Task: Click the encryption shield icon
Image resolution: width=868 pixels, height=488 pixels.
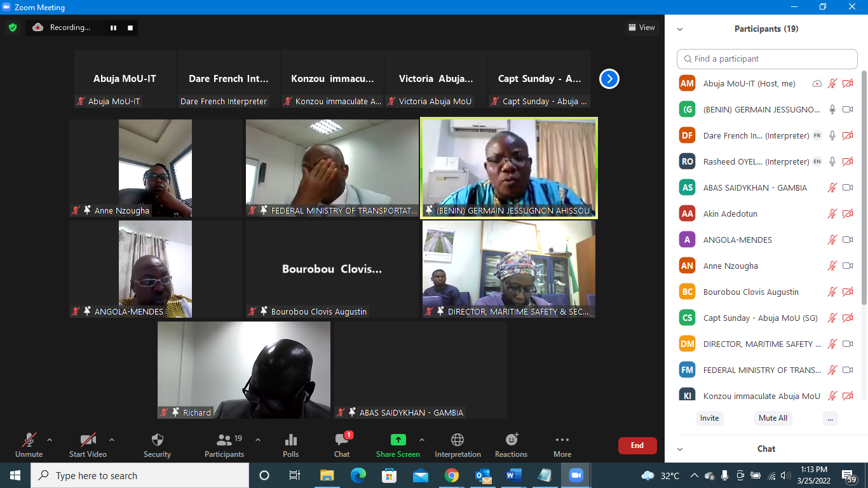Action: pos(13,27)
